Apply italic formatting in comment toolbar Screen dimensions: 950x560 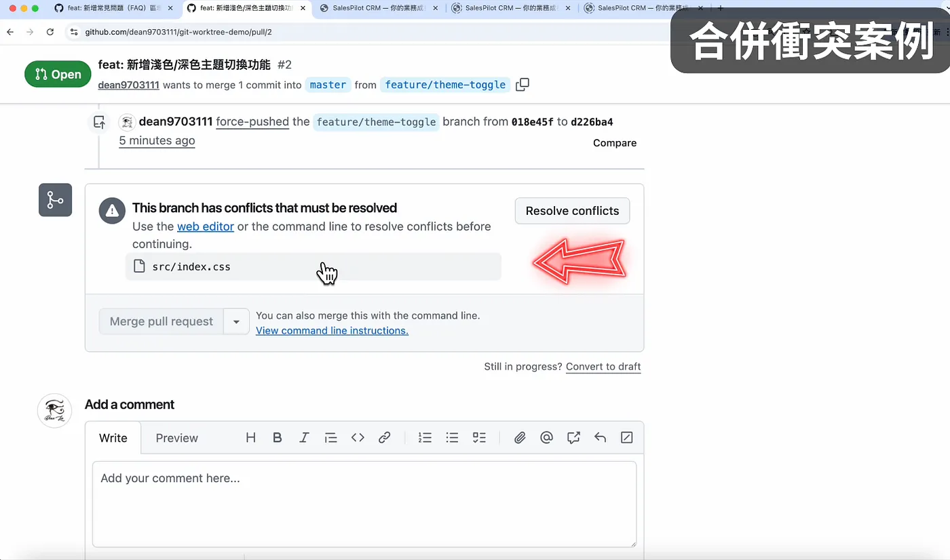click(x=304, y=438)
